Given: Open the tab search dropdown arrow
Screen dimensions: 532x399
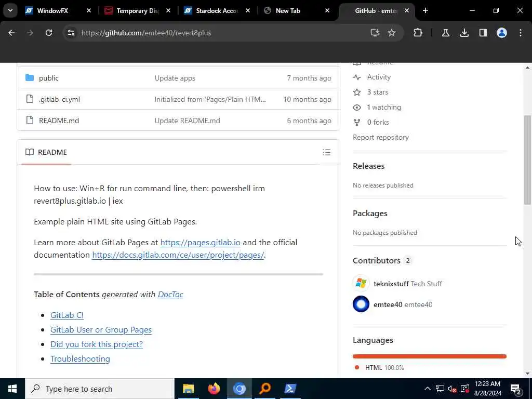Looking at the screenshot, I should pos(10,10).
